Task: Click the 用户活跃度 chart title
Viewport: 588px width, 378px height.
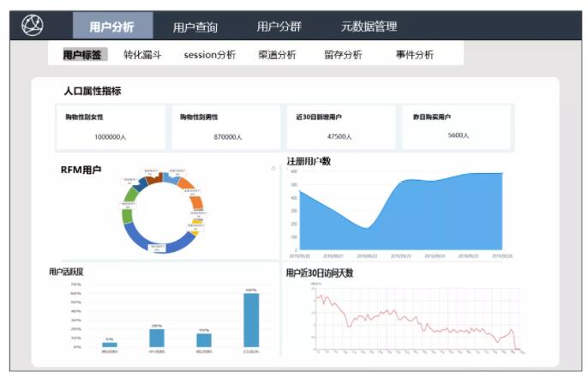Action: point(66,272)
